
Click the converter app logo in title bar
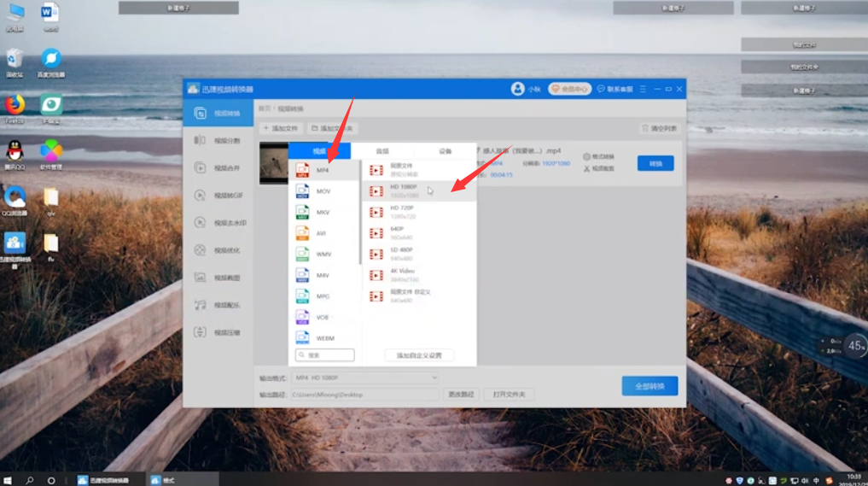[x=193, y=89]
